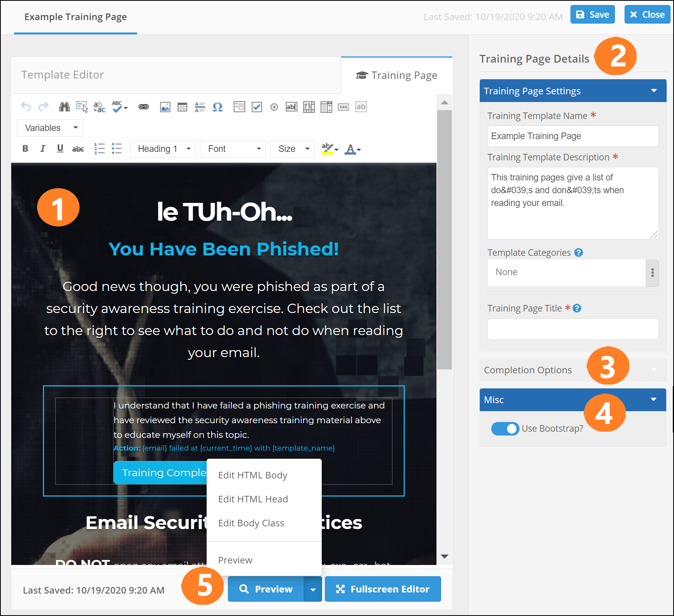Insert a table from the toolbar
The height and width of the screenshot is (616, 674).
pos(182,107)
